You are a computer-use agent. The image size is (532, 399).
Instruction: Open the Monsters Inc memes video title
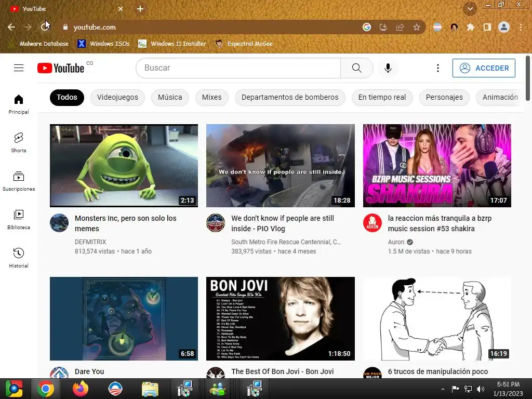coord(126,223)
